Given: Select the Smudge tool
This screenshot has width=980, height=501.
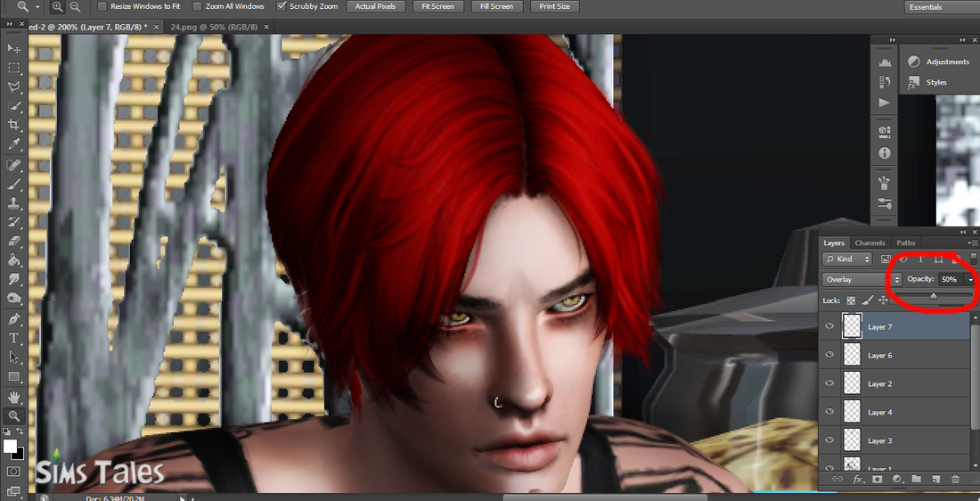Looking at the screenshot, I should 13,280.
